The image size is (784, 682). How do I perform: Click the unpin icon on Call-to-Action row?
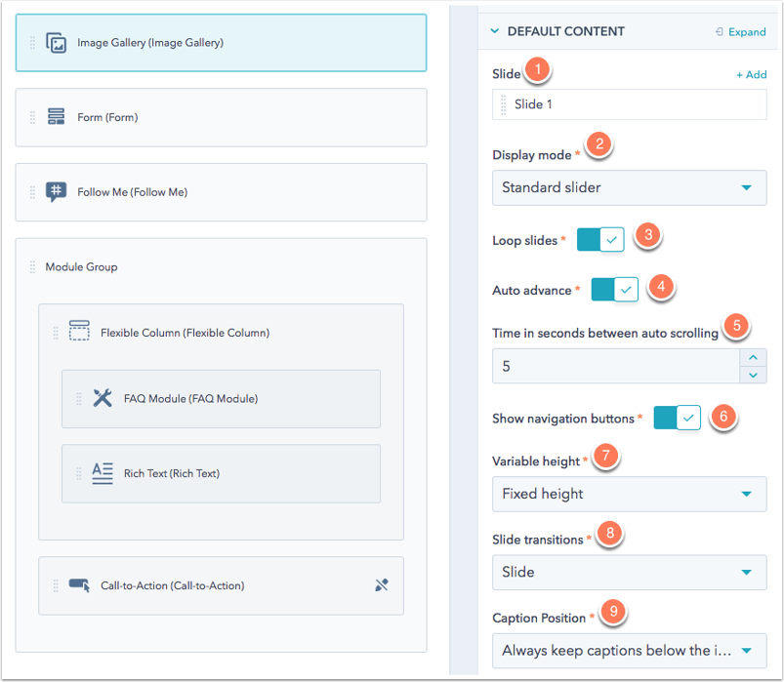[382, 585]
